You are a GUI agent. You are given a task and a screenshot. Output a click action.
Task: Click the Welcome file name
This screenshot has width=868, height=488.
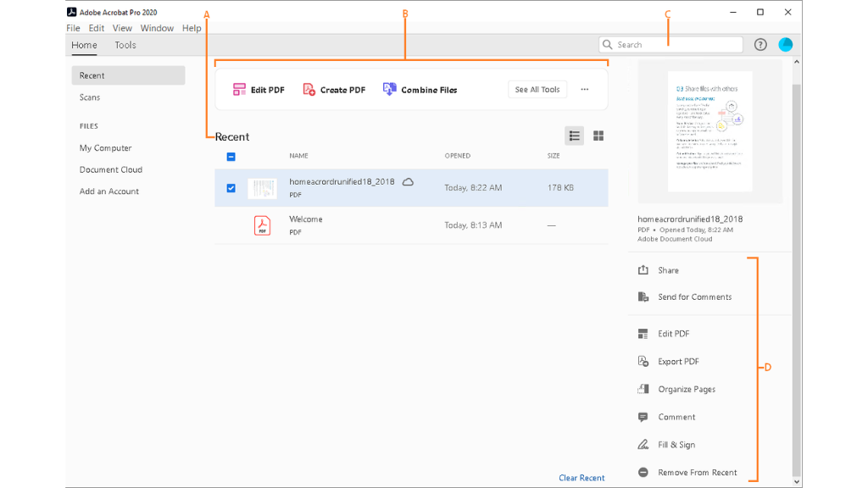305,219
